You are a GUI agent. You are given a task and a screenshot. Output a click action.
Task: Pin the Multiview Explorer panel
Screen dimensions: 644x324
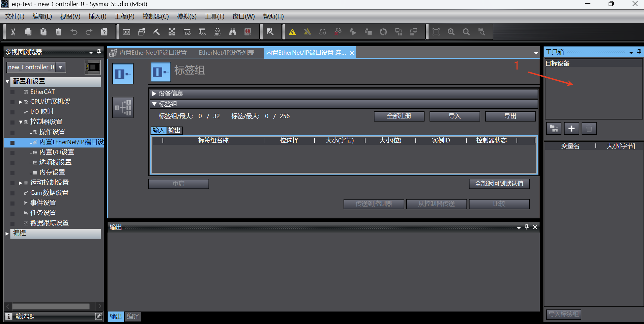coord(99,52)
